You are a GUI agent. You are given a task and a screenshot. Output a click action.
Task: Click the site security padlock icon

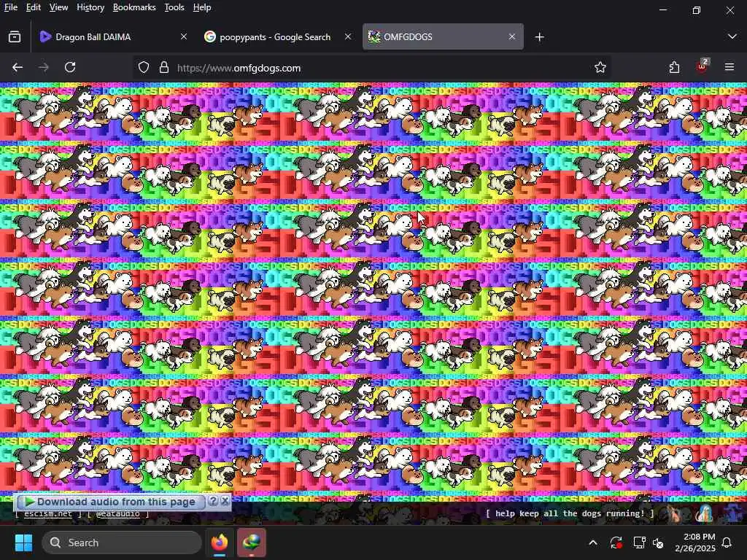[164, 68]
